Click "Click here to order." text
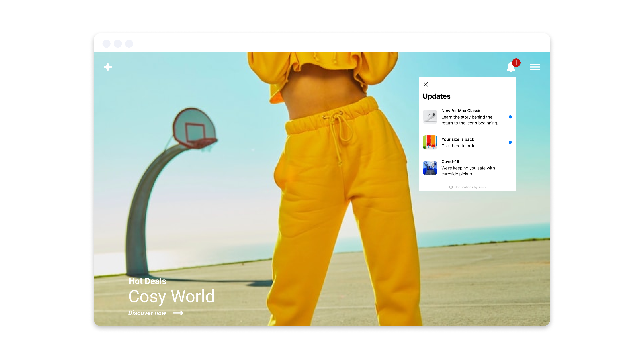 pyautogui.click(x=460, y=146)
